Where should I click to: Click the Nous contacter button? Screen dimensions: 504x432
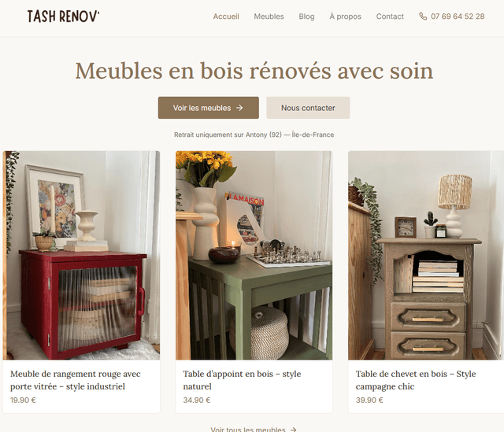tap(308, 108)
